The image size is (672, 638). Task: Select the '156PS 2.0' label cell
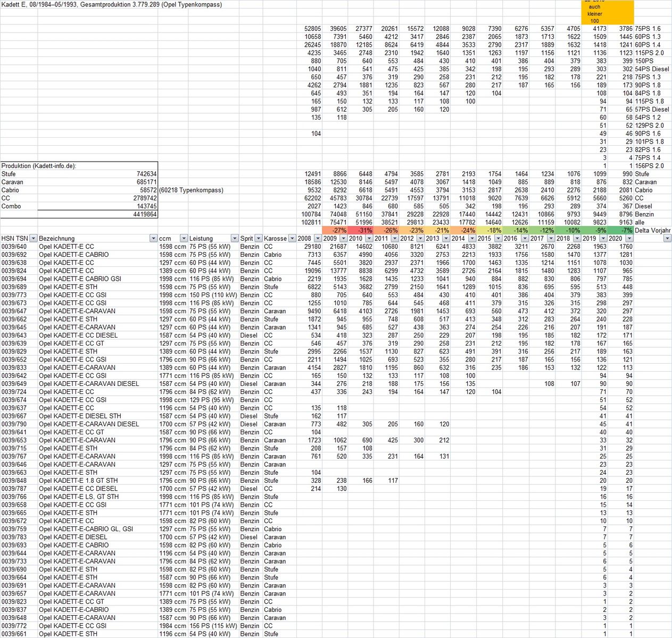[649, 166]
